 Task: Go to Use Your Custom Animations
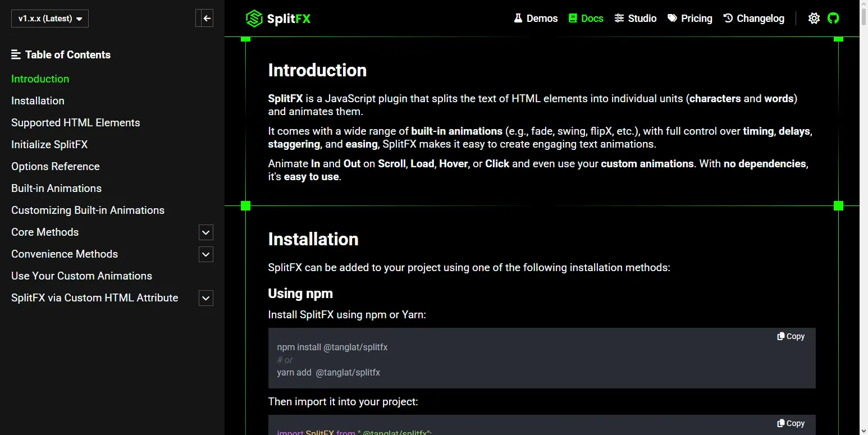(x=81, y=276)
